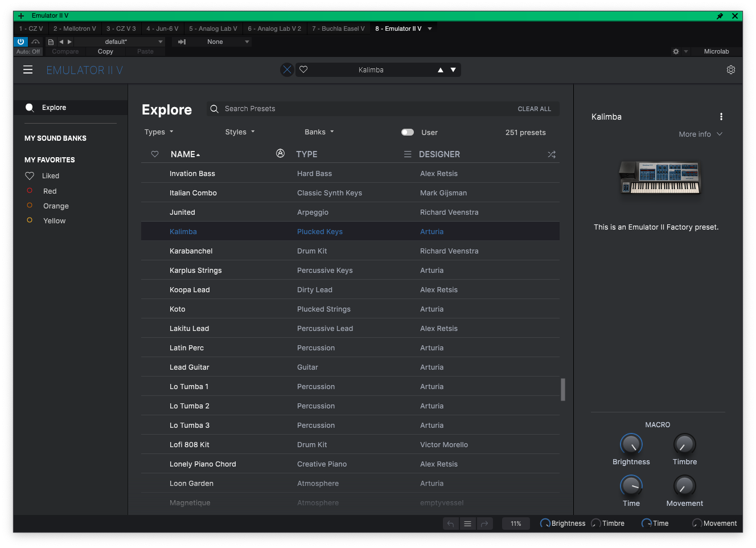The width and height of the screenshot is (756, 548).
Task: Switch to 2 - Mellotron V tab
Action: click(75, 28)
